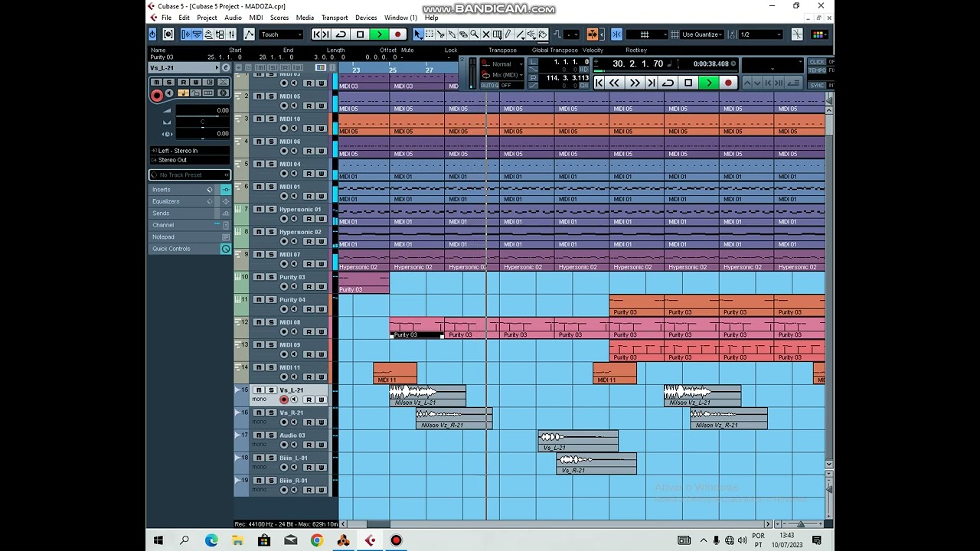Open the Project menu
980x551 pixels.
tap(207, 18)
